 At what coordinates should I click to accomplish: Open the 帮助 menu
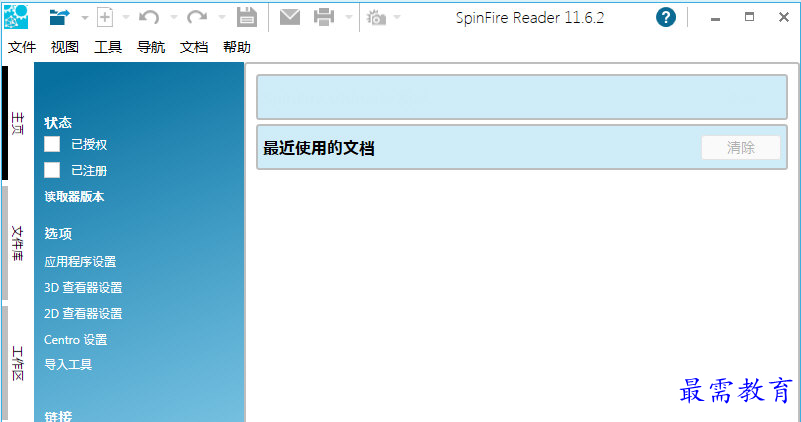point(237,47)
